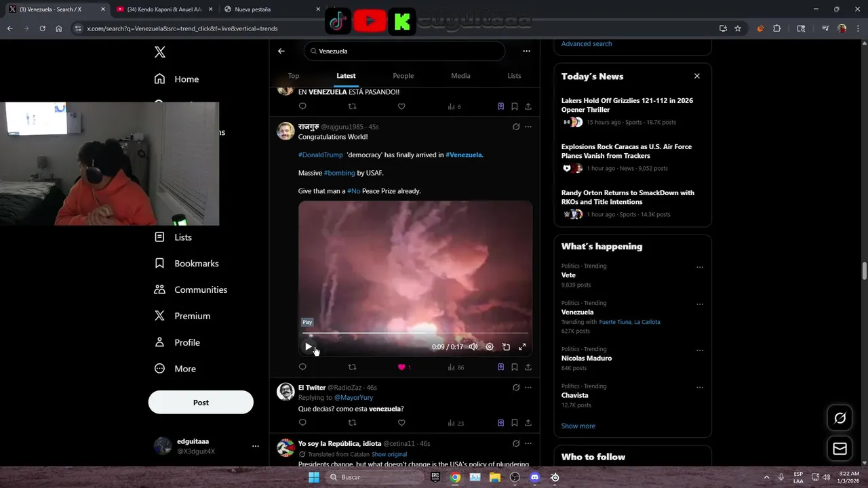Open the Advanced search link
The image size is (868, 488).
(587, 43)
